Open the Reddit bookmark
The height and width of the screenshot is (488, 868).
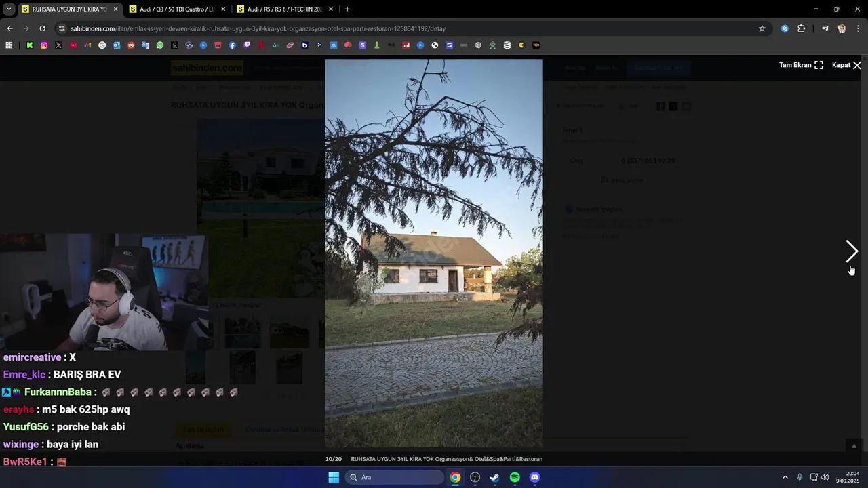click(x=131, y=45)
